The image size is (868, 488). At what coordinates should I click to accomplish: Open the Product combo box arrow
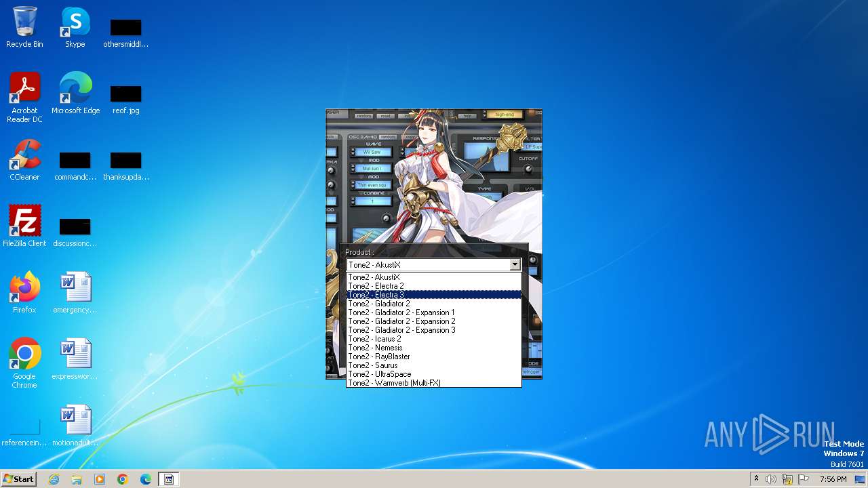point(515,265)
